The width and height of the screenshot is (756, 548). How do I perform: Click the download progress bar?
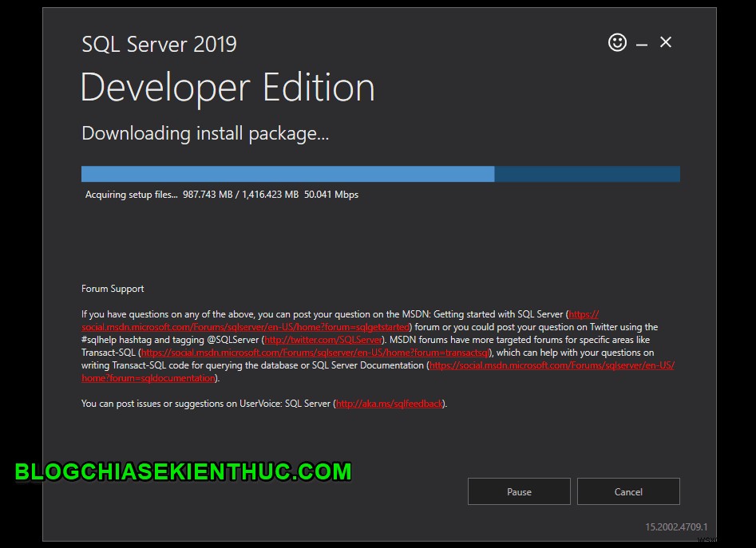[379, 173]
